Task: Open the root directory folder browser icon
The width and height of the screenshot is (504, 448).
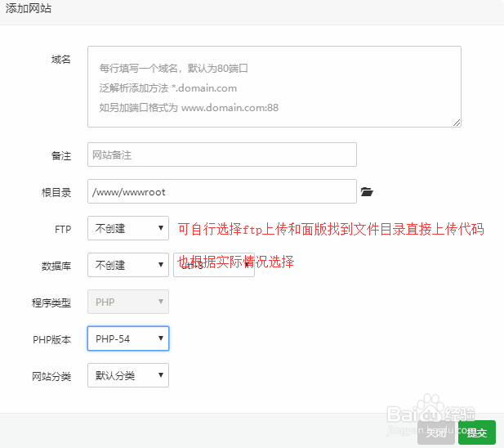Action: [x=367, y=191]
